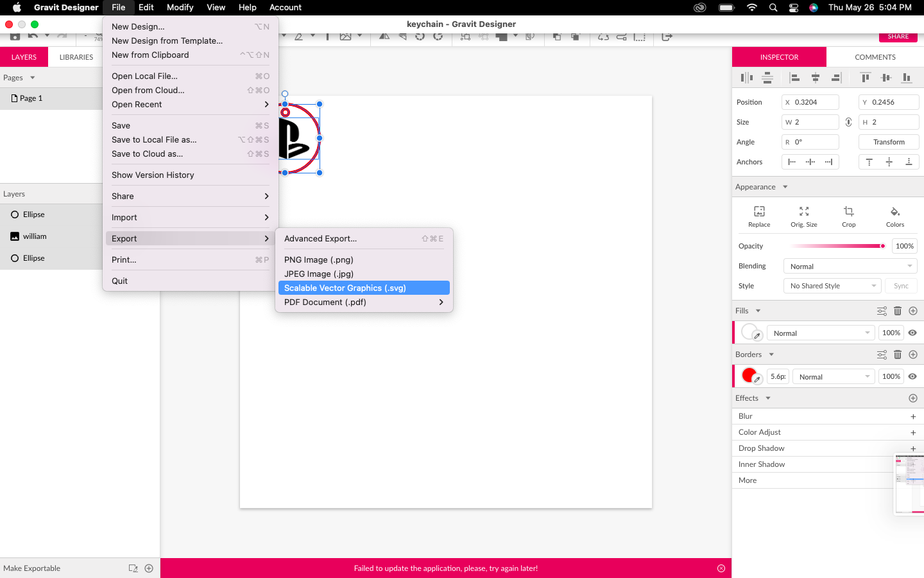
Task: Click More under Effects
Action: coord(748,480)
